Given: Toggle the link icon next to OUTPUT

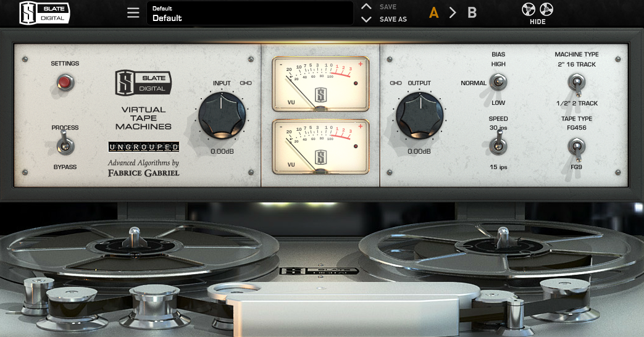Looking at the screenshot, I should click(x=396, y=83).
